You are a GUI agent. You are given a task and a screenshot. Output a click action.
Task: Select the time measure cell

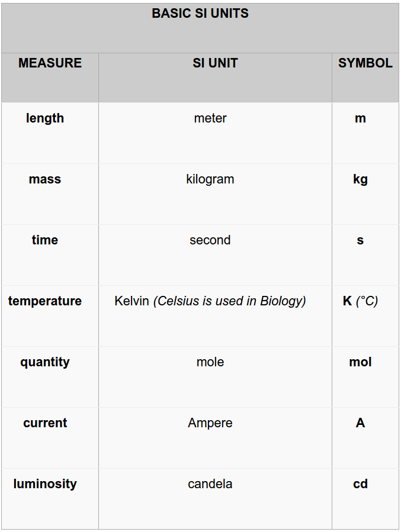click(x=45, y=240)
